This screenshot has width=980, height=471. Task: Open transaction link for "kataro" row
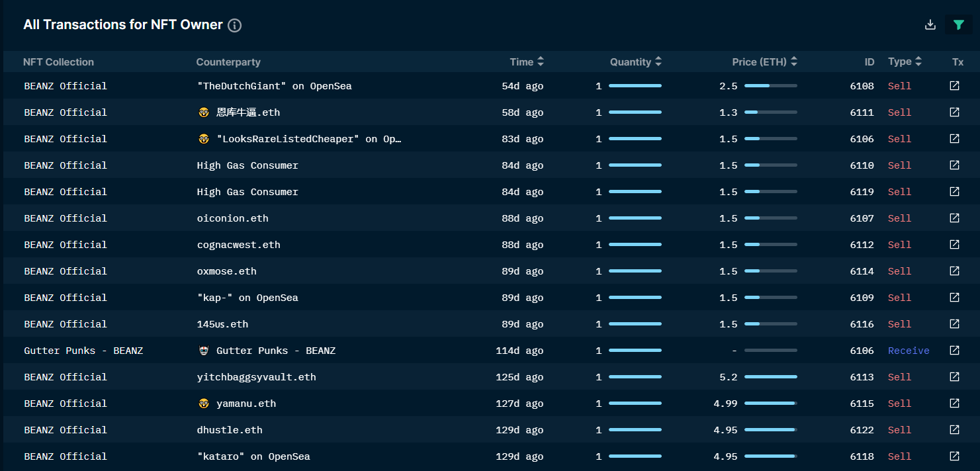coord(954,456)
